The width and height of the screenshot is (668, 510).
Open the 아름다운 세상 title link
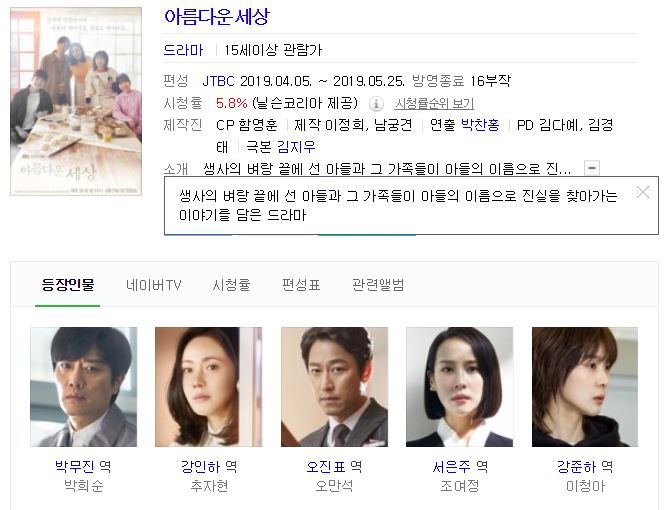[x=217, y=17]
